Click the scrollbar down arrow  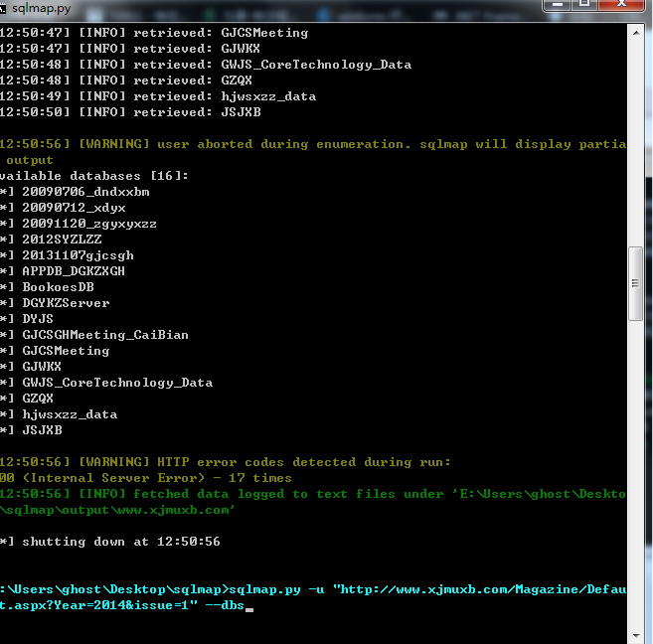[x=636, y=636]
